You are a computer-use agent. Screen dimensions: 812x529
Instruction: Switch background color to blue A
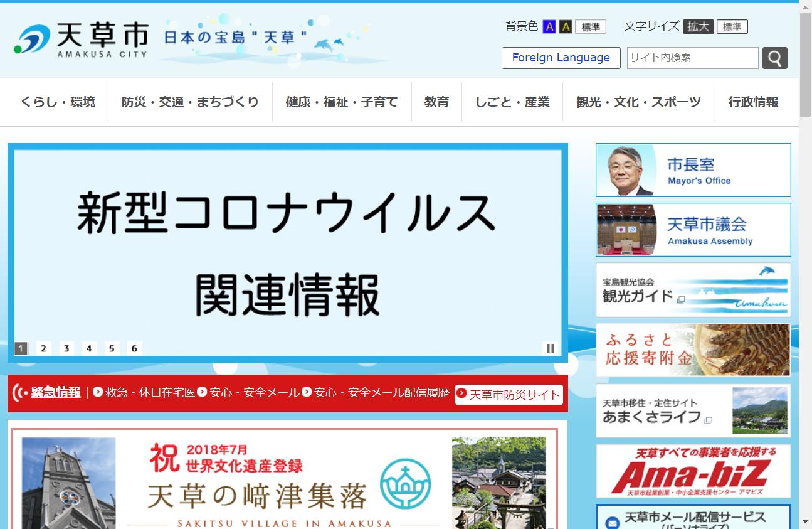[x=548, y=27]
